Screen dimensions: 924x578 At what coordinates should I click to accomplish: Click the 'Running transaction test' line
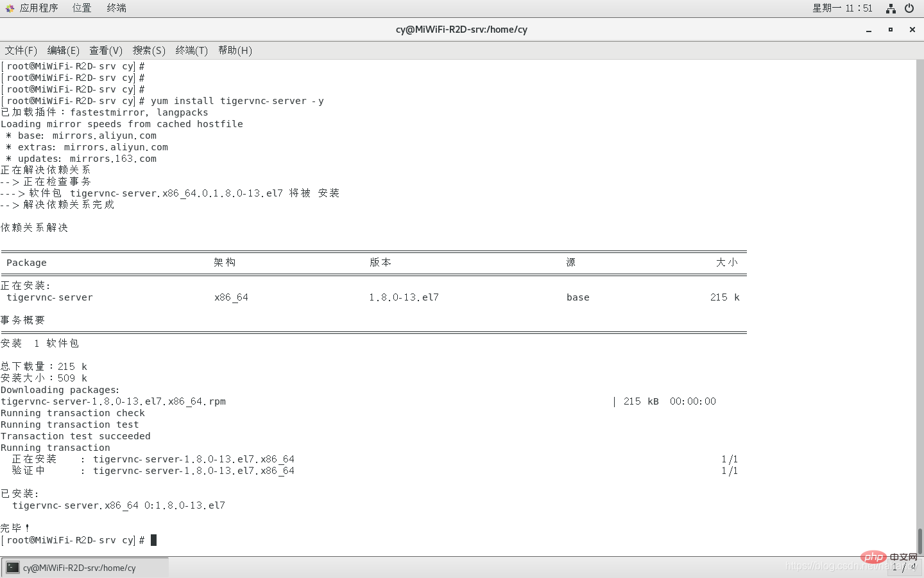coord(69,425)
